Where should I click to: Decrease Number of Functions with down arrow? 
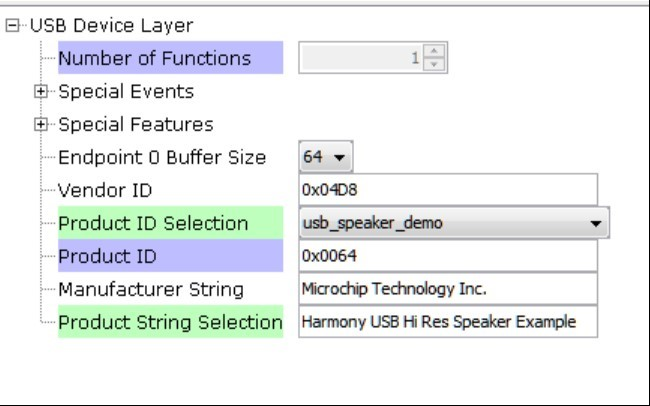click(x=434, y=64)
